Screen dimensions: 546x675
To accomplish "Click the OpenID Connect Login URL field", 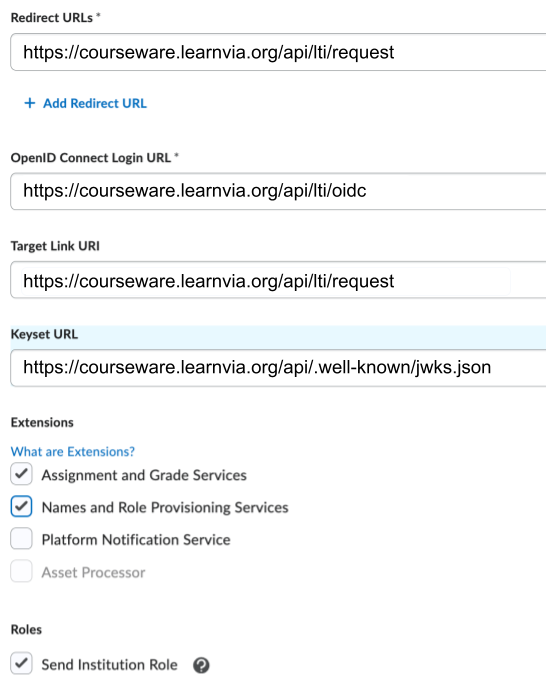I will (278, 191).
